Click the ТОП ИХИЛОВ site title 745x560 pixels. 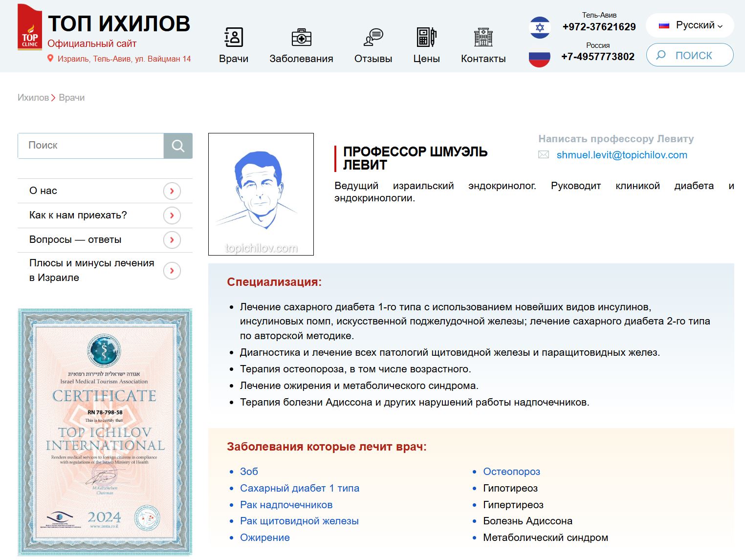tap(119, 23)
